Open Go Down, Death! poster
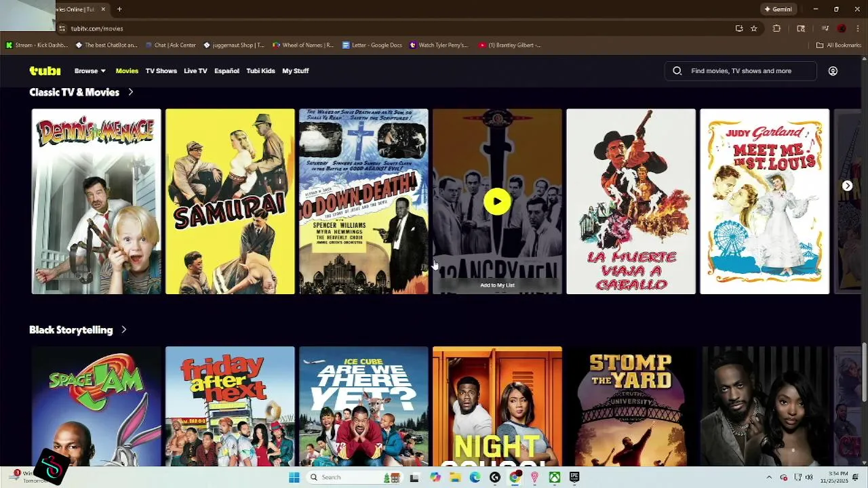This screenshot has width=868, height=488. [x=363, y=201]
